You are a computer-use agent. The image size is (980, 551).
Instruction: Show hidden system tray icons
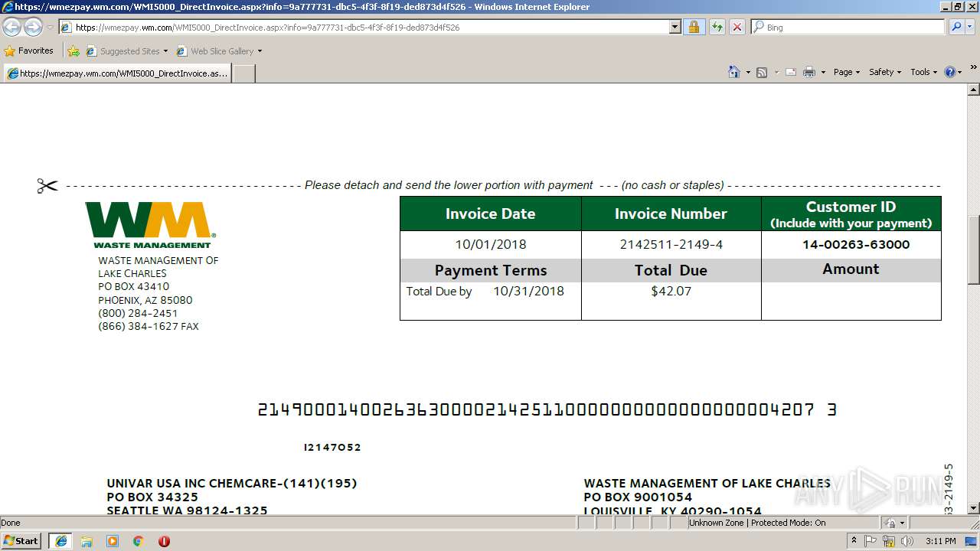click(x=854, y=541)
